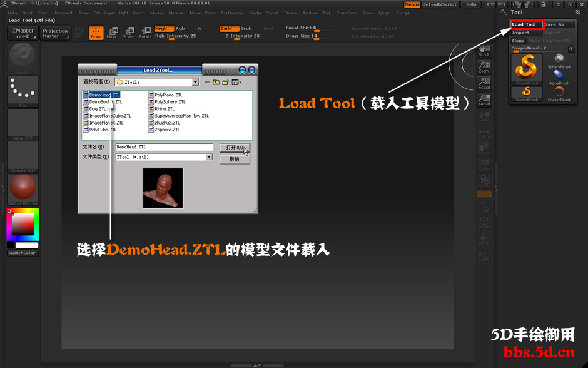Click the Scroll canvas icon

tap(484, 51)
